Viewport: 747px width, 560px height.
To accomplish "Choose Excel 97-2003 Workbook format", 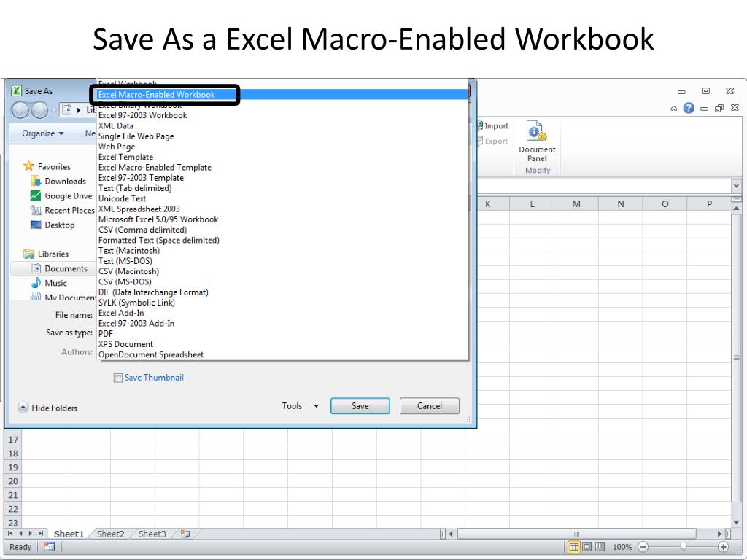I will tap(282, 115).
